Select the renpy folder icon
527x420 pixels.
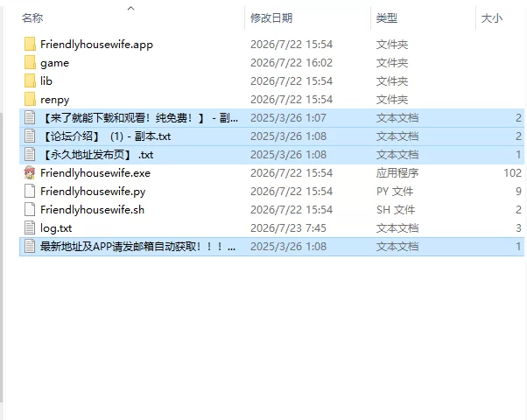(30, 100)
